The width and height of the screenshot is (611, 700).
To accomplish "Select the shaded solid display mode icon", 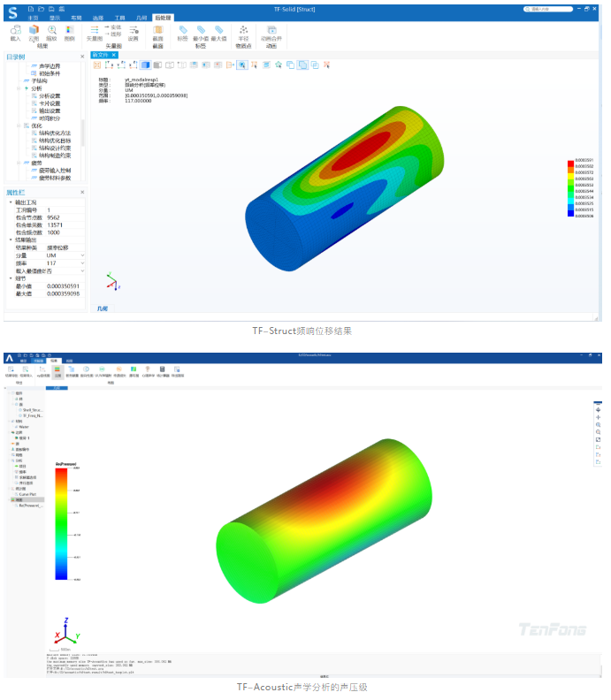I will coord(145,65).
